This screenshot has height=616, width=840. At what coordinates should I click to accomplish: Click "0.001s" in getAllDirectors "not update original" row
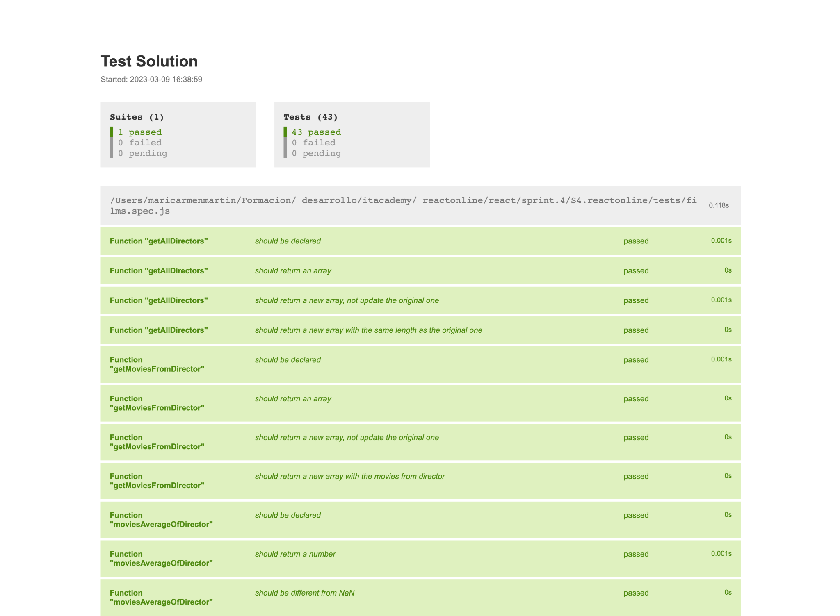(721, 300)
